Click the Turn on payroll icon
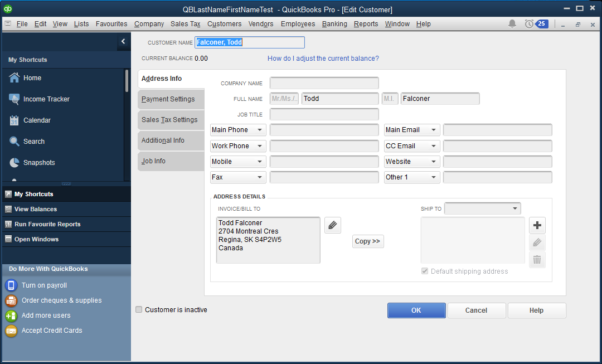This screenshot has width=602, height=364. point(11,285)
